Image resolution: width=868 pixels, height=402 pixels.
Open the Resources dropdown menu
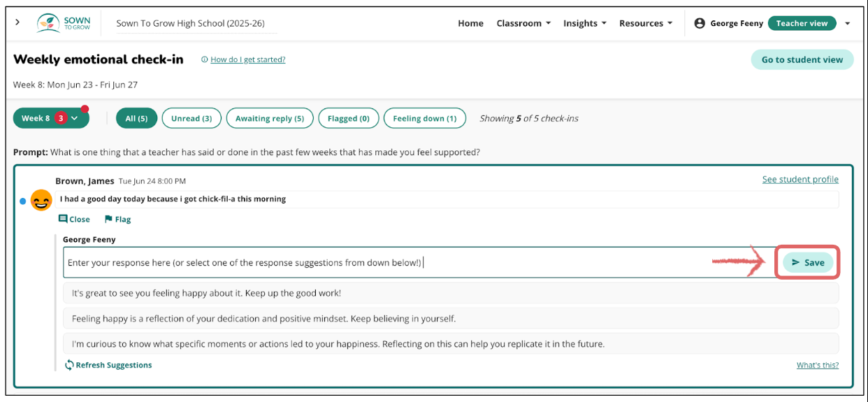(x=646, y=23)
